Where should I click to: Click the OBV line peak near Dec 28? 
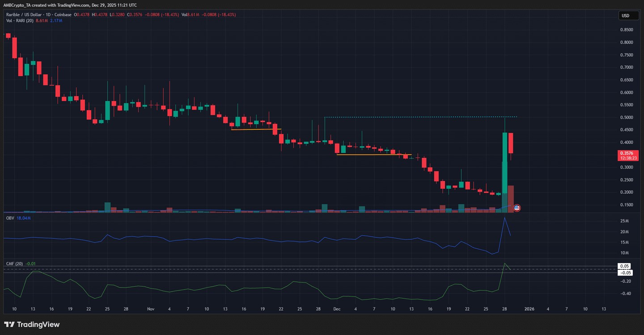[x=504, y=218]
